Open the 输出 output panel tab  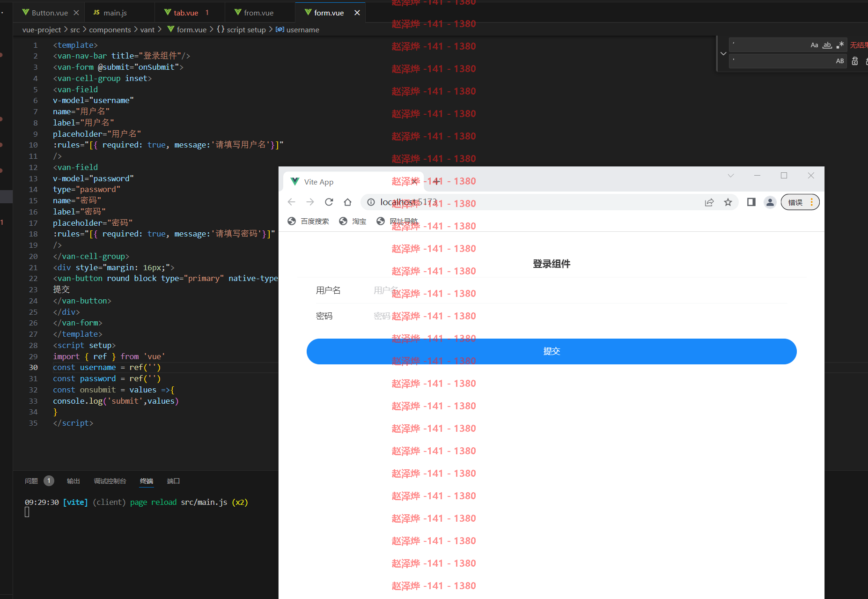[74, 481]
